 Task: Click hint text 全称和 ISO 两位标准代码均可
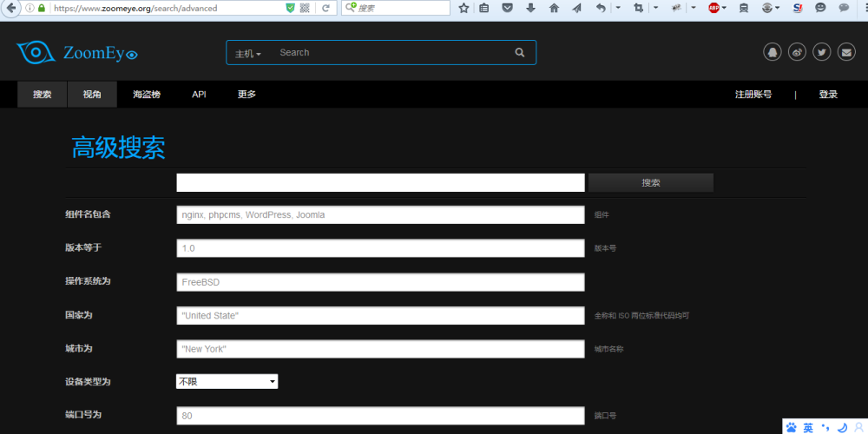[641, 316]
